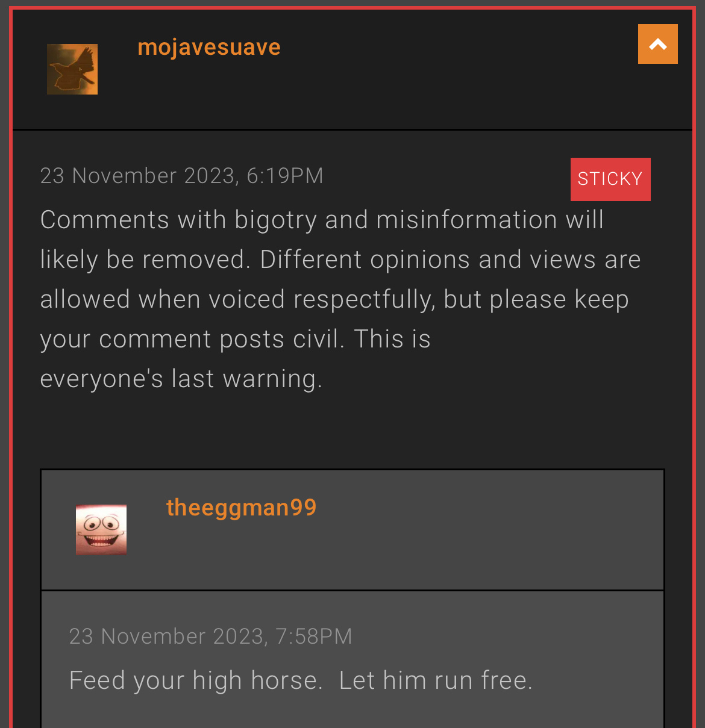
Task: Select the 6:19PM comment timestamp
Action: (182, 176)
